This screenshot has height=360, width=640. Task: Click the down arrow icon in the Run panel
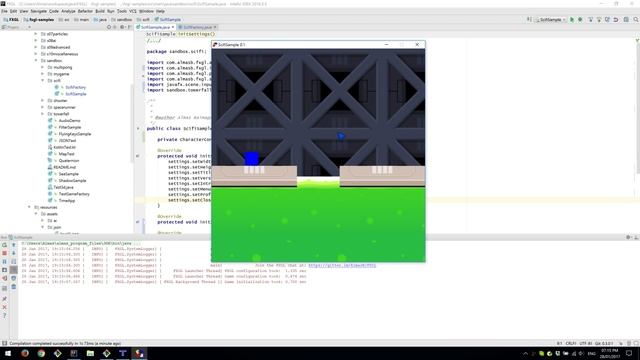13,253
